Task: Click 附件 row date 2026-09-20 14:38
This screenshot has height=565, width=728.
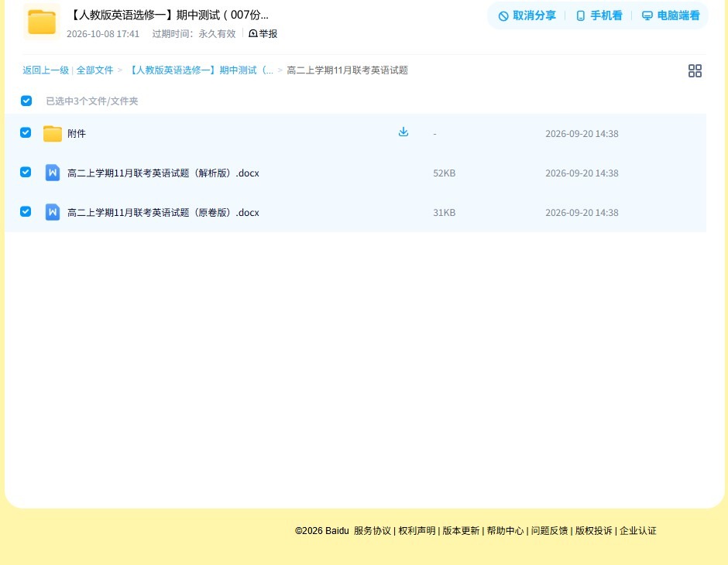Action: pyautogui.click(x=582, y=134)
